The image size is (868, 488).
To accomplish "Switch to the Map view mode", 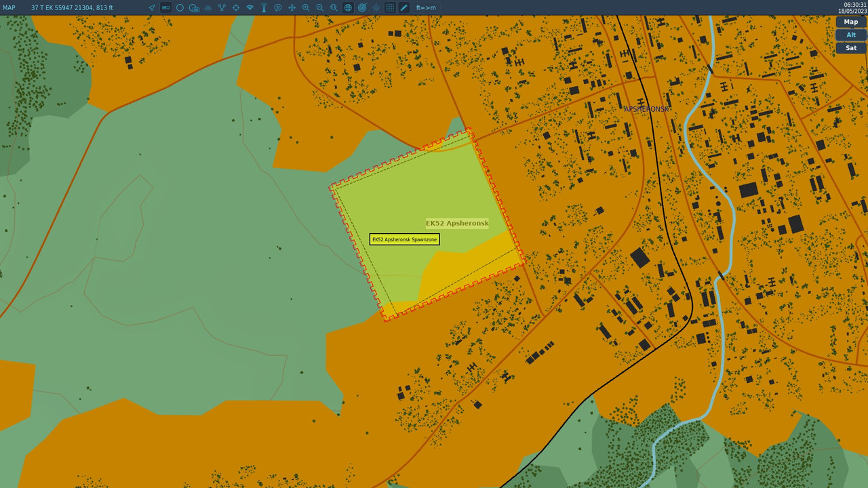I will click(851, 22).
